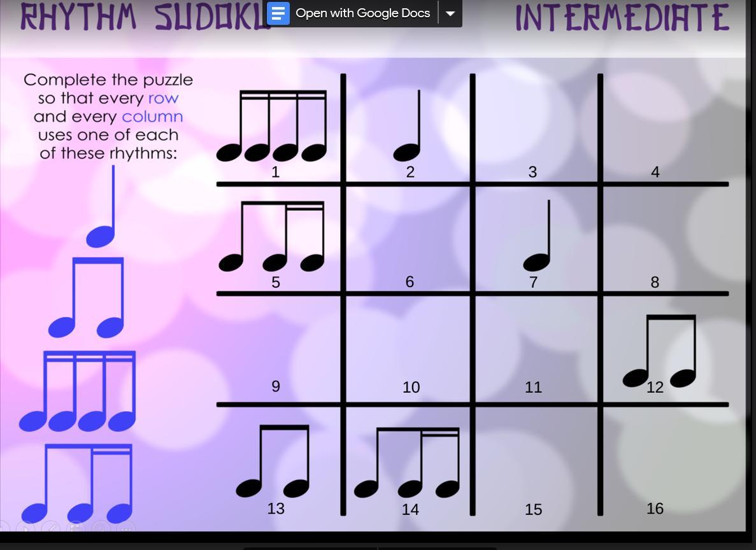
Task: Click the Google Docs icon
Action: pos(278,13)
